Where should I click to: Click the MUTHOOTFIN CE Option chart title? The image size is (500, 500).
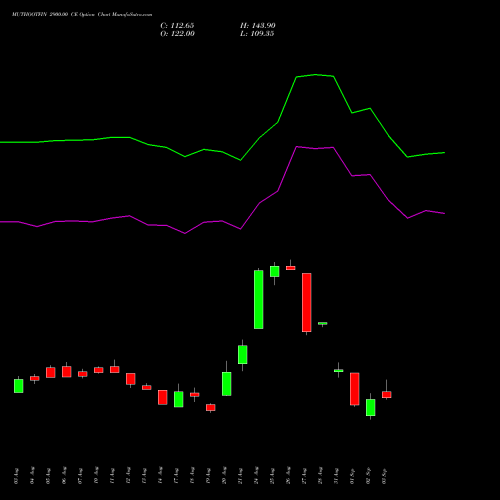82,15
